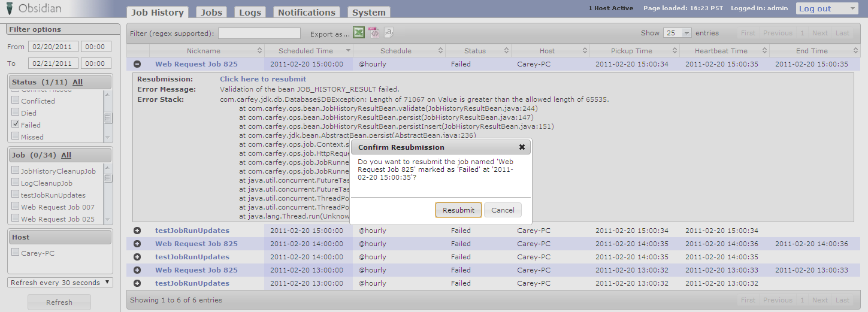Switch to the Logs tab
The width and height of the screenshot is (868, 312).
coord(250,13)
